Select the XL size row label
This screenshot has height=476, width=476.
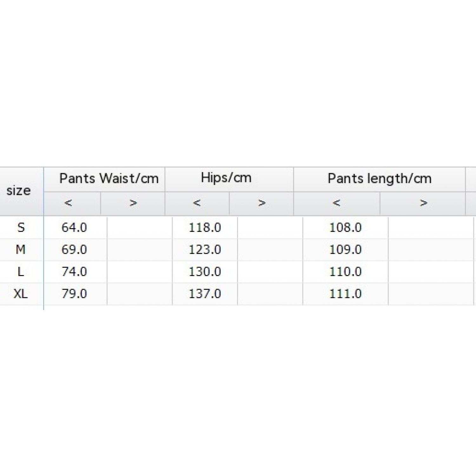(21, 294)
